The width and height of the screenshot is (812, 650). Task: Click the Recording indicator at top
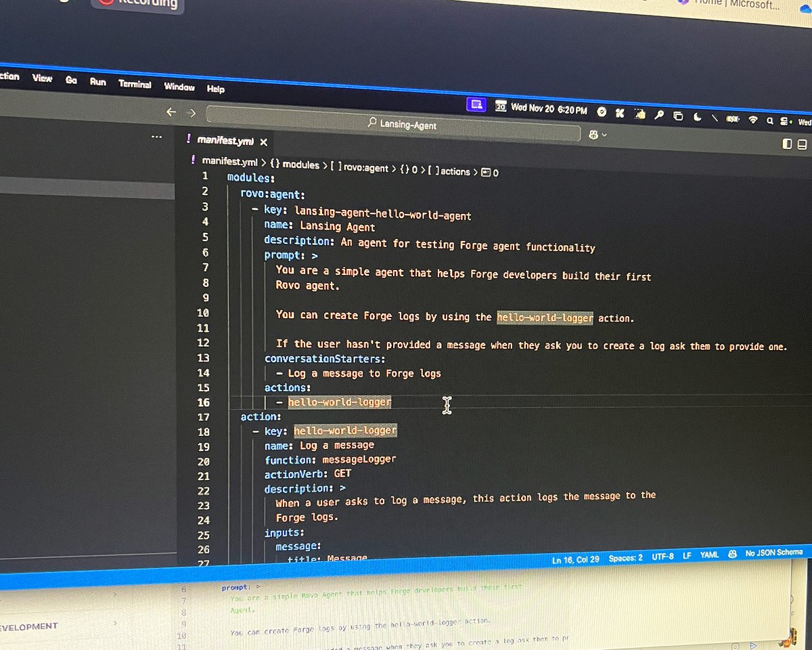pos(138,5)
